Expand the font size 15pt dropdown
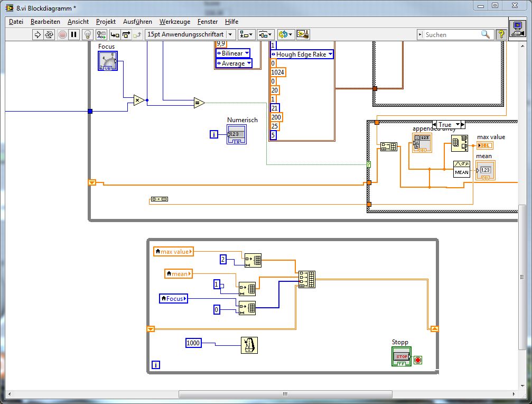Viewport: 532px width, 404px height. pos(190,34)
